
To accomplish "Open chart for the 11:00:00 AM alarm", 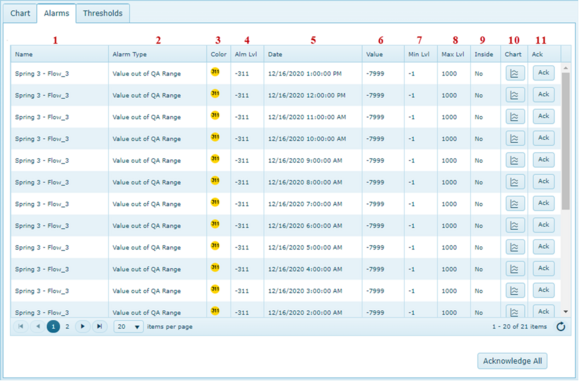I will coord(515,117).
